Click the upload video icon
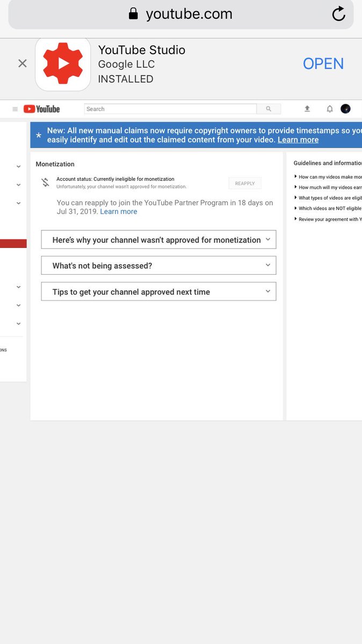 (x=307, y=109)
